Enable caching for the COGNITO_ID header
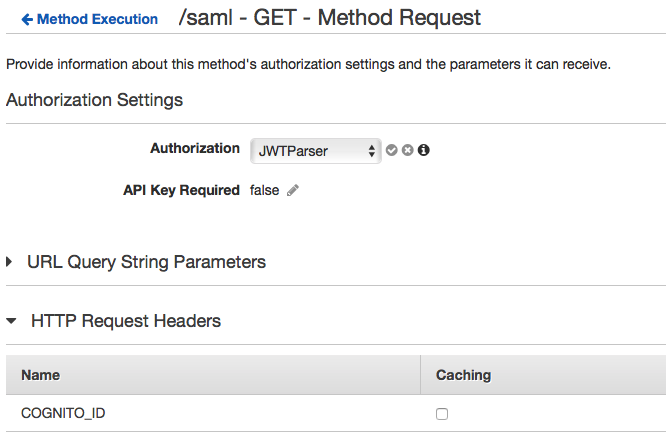 tap(442, 413)
